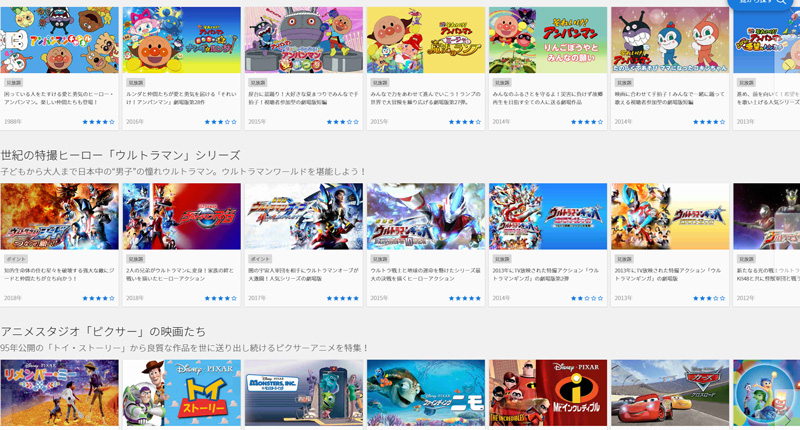
Task: Click the ポイント badge on the 2018 Ultraman Geed card
Action: 16,259
